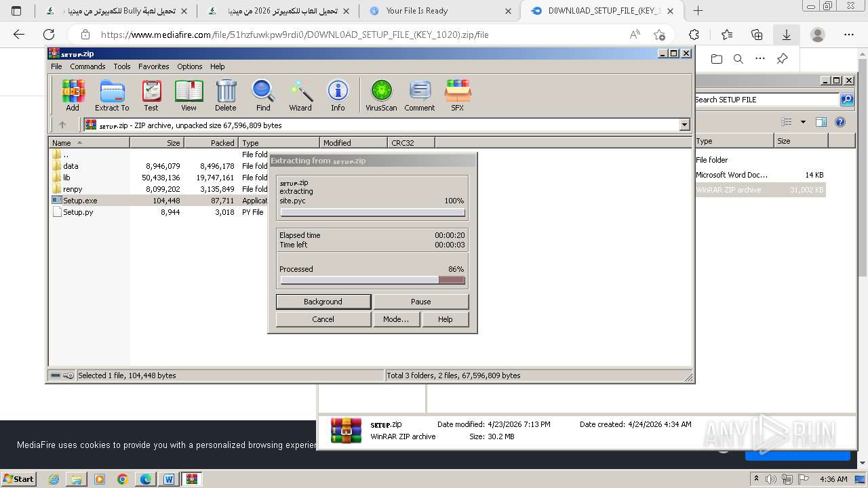Viewport: 868px width, 488px height.
Task: Go up one folder level arrow
Action: [x=62, y=125]
